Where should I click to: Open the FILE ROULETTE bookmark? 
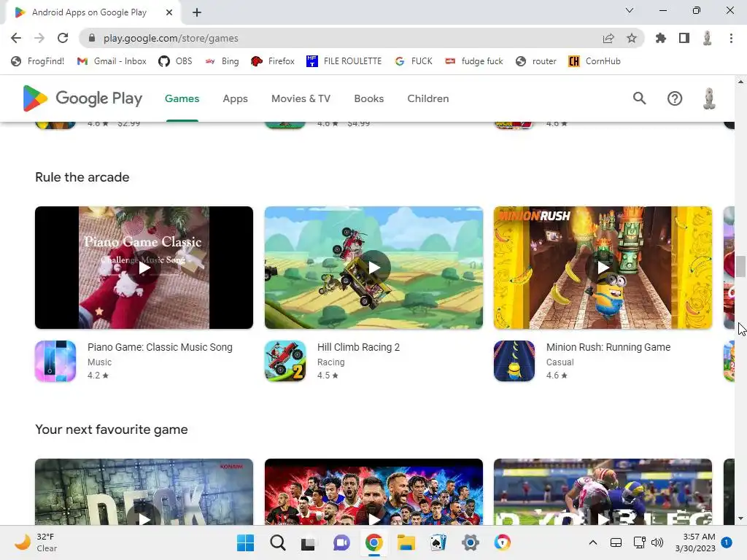[x=344, y=61]
